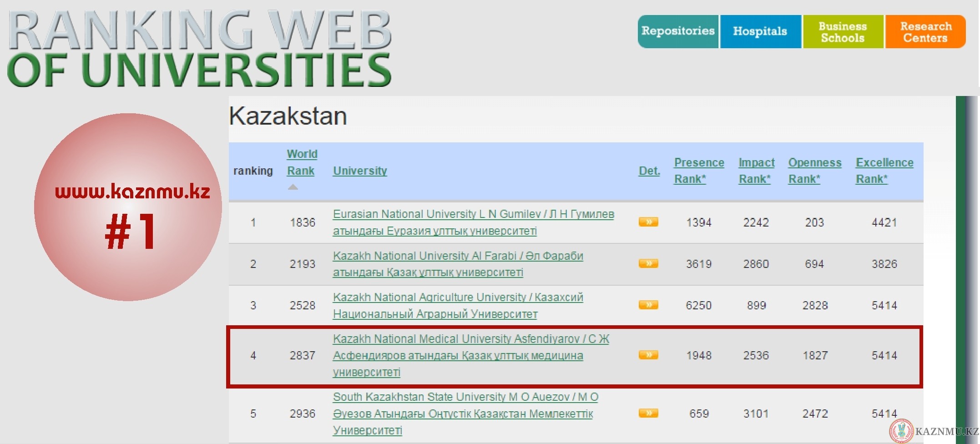Select excellence rank value 4421
The width and height of the screenshot is (980, 444).
click(x=884, y=222)
